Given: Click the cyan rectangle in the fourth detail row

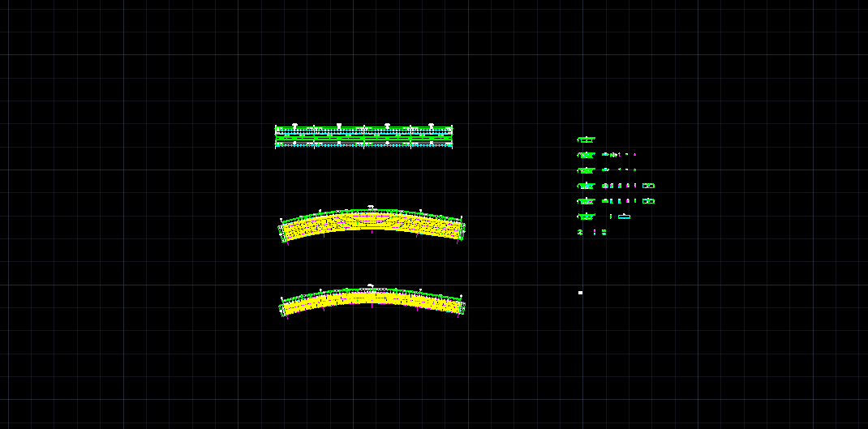Looking at the screenshot, I should click(648, 186).
